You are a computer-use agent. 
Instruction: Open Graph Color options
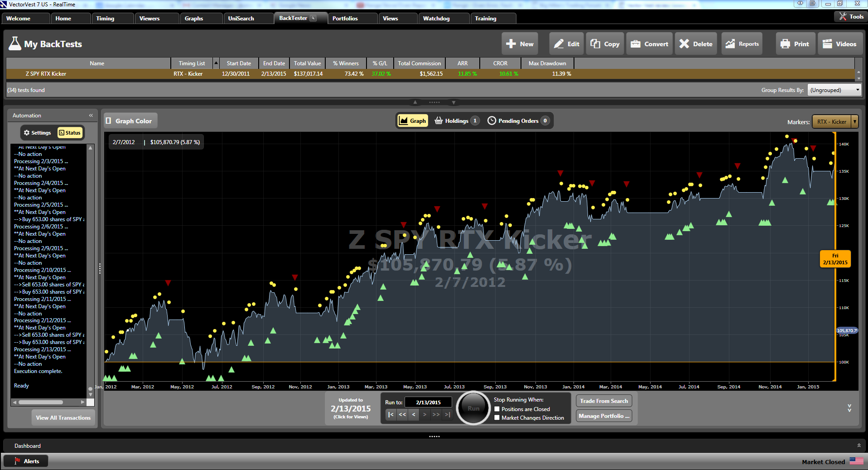click(130, 121)
